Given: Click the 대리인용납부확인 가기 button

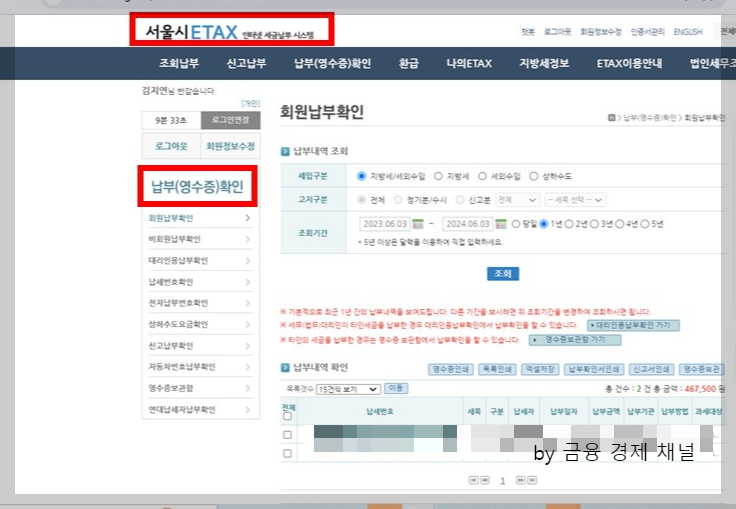Looking at the screenshot, I should click(633, 325).
